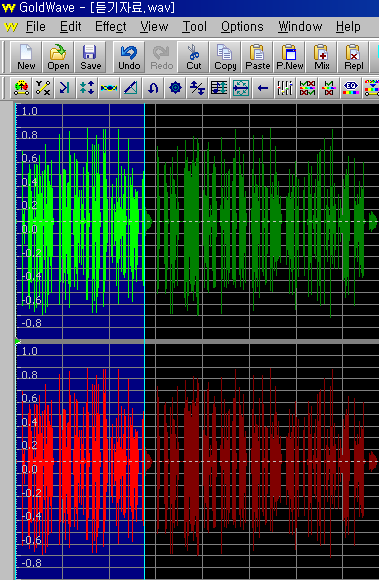
Task: Open the Effect menu
Action: 111,27
